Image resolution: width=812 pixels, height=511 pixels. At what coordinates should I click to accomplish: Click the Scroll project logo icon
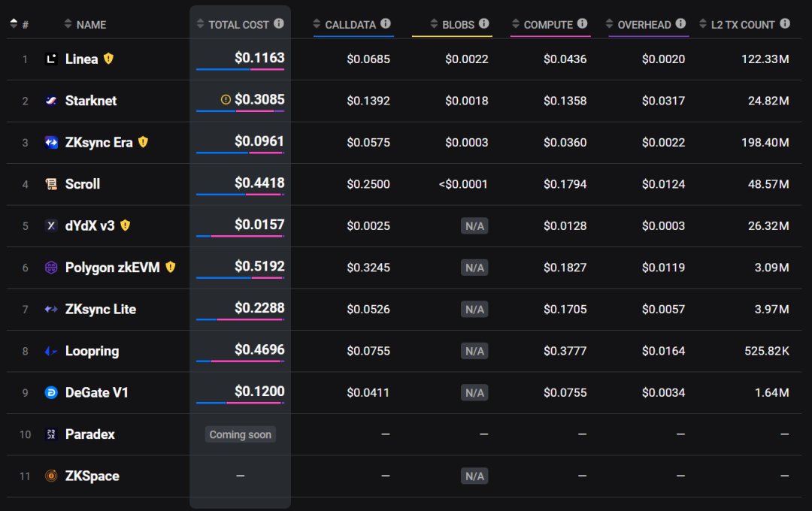coord(51,184)
